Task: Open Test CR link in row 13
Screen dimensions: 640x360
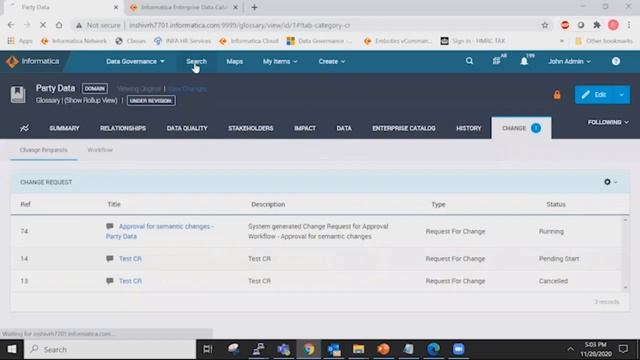Action: coord(130,281)
